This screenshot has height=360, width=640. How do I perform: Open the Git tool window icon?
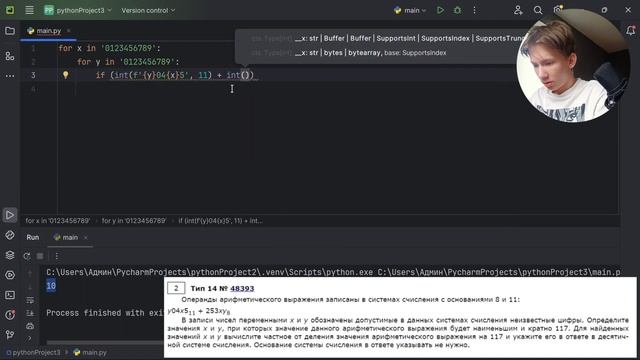pyautogui.click(x=10, y=335)
